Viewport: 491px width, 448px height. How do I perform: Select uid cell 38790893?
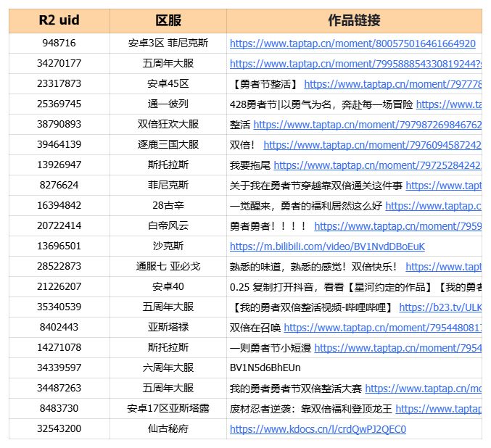pyautogui.click(x=59, y=125)
